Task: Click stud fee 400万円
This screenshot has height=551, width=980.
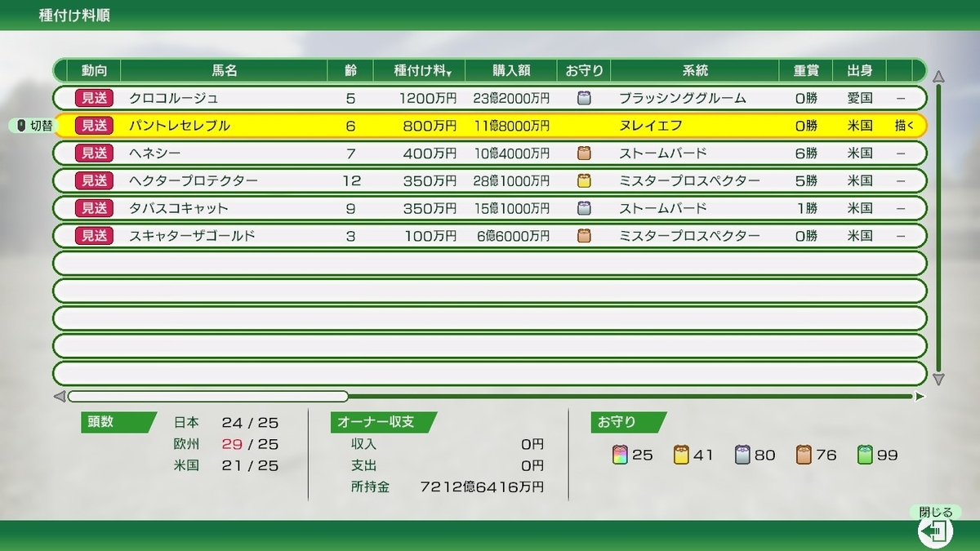Action: tap(431, 153)
